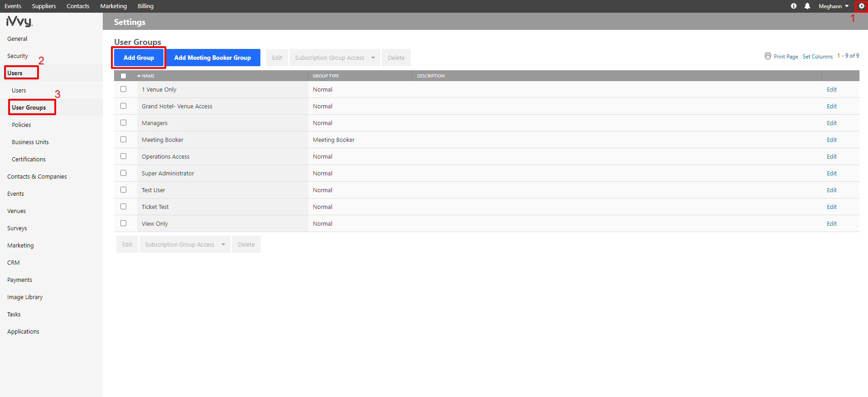
Task: Click the top Delete button
Action: (396, 58)
